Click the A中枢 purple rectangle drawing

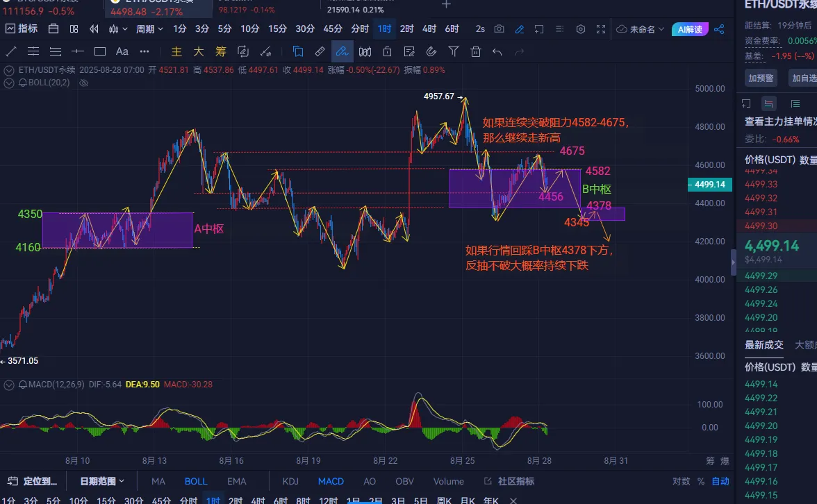click(x=118, y=230)
